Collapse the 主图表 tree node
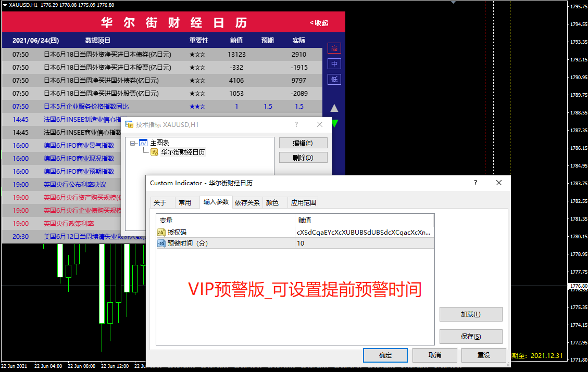 click(x=133, y=143)
